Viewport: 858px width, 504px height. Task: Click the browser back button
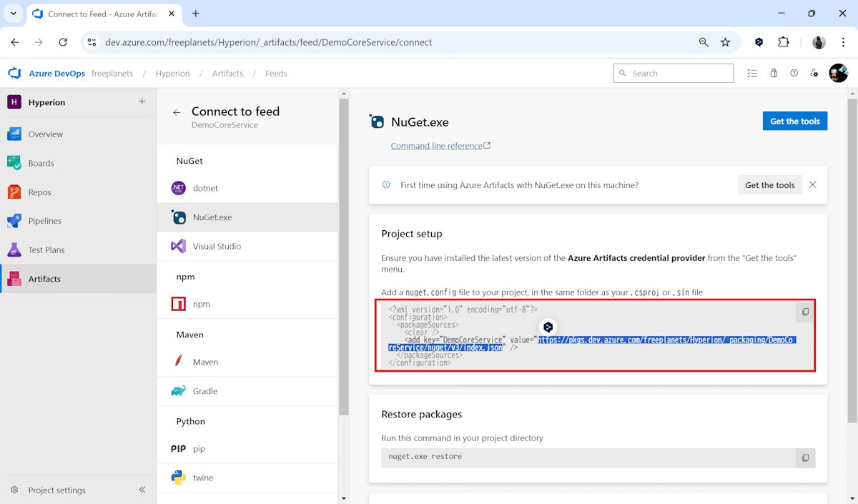(15, 42)
